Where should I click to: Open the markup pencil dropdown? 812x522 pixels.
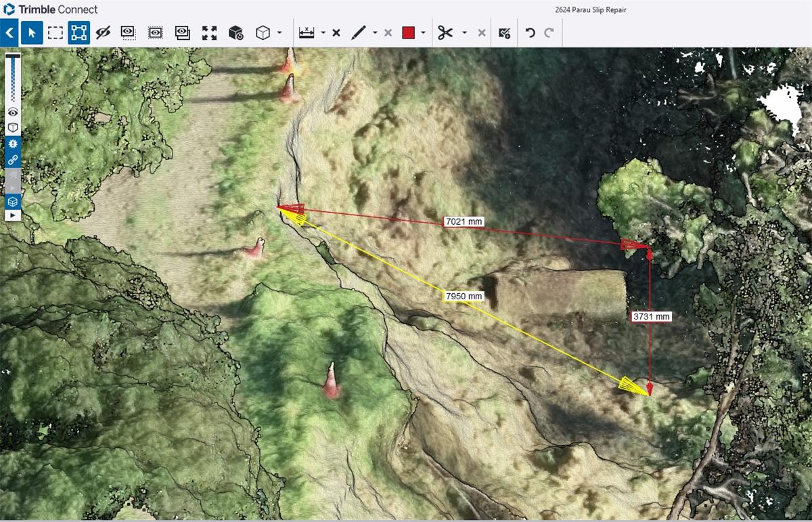click(x=375, y=32)
